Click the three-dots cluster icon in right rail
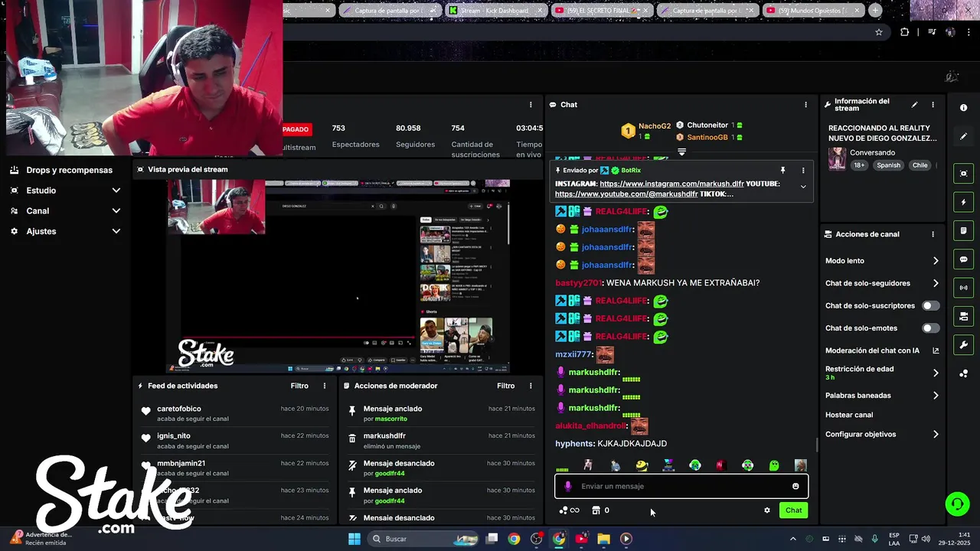This screenshot has height=551, width=980. click(963, 373)
